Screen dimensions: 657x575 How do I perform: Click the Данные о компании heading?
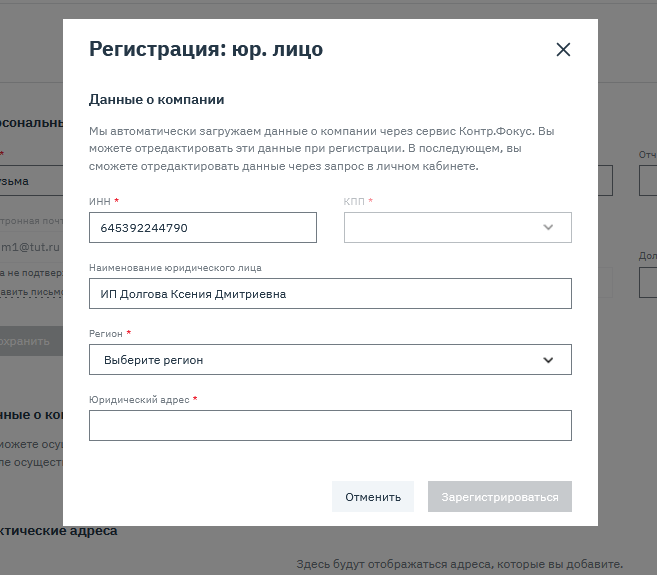[156, 100]
